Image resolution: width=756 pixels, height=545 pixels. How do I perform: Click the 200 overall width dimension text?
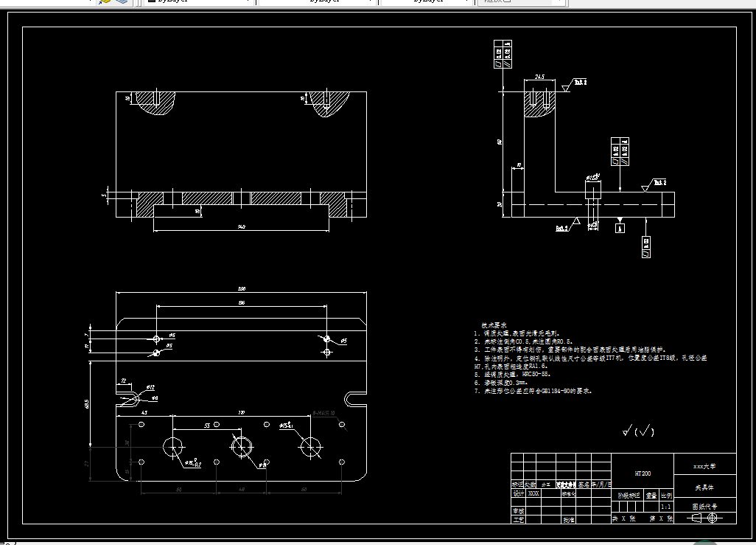(x=242, y=288)
